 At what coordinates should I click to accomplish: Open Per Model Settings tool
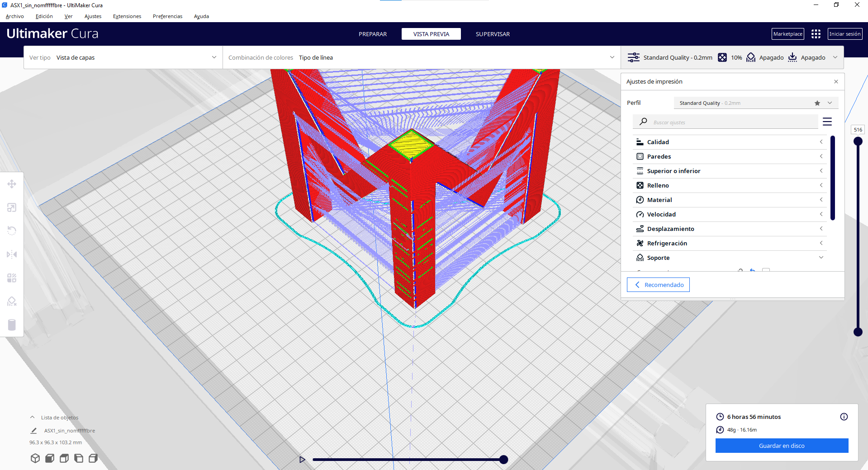pos(12,278)
